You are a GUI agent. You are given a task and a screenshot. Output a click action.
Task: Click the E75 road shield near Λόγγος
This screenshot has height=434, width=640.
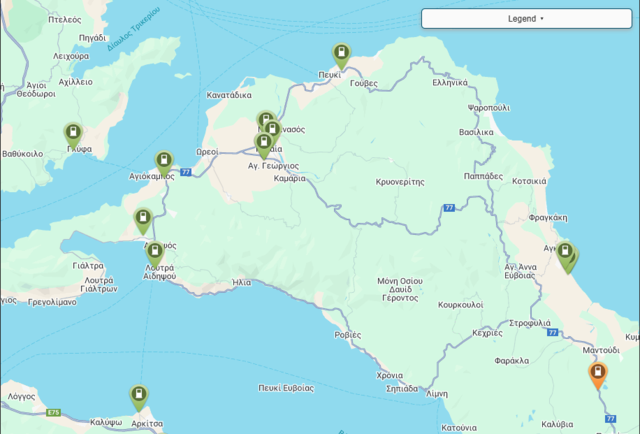pos(53,412)
